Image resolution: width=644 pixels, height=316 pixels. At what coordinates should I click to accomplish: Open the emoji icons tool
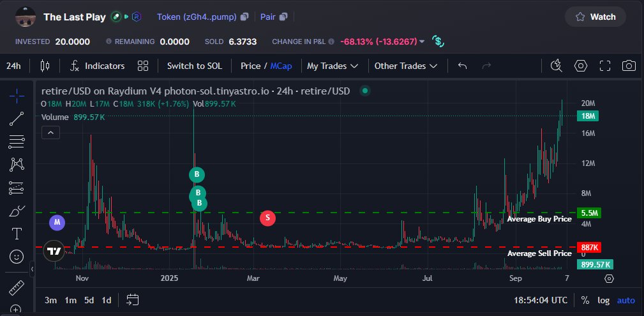[x=17, y=257]
